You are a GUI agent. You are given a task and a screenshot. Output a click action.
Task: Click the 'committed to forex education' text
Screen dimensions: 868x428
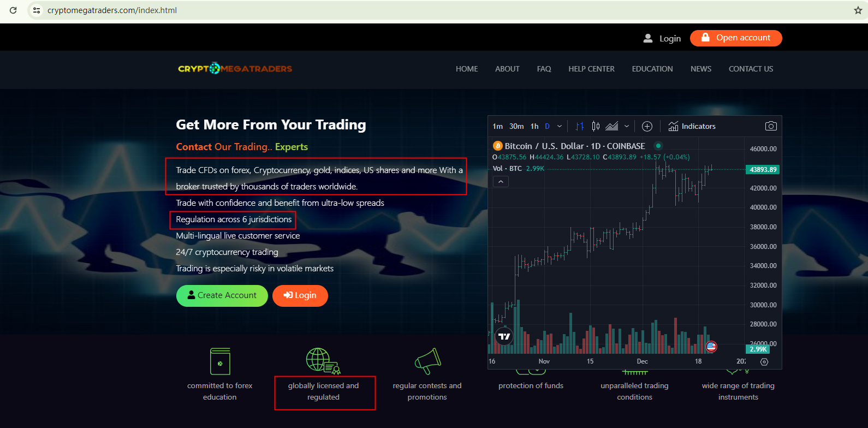point(220,391)
